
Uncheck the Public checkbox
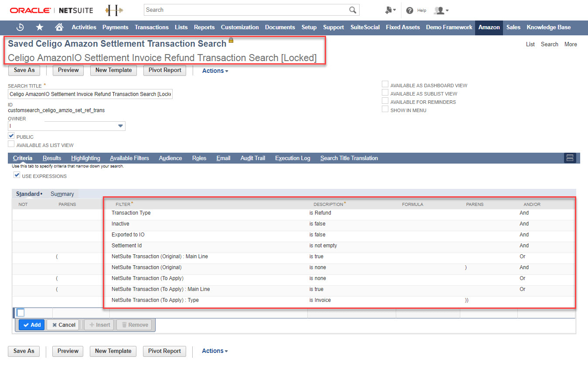[x=11, y=136]
